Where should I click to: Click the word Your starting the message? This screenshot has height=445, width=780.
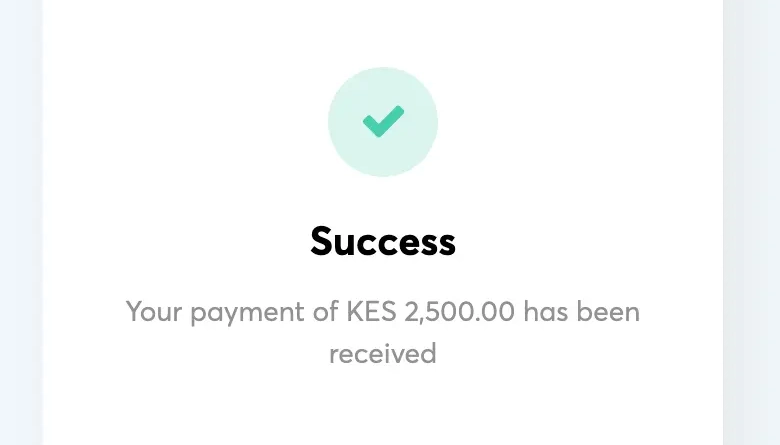click(x=154, y=312)
